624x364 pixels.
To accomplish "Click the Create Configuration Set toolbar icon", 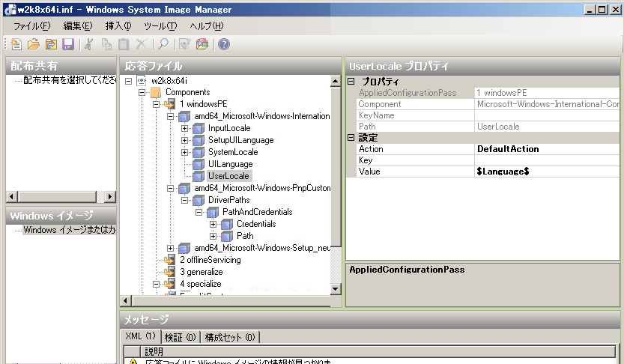I will pyautogui.click(x=202, y=44).
